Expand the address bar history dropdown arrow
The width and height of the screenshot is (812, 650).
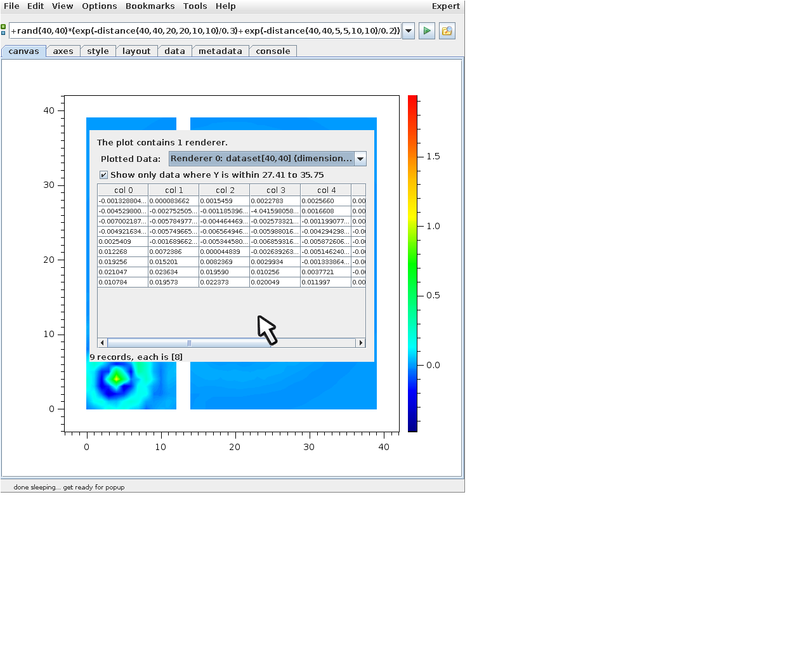tap(409, 30)
